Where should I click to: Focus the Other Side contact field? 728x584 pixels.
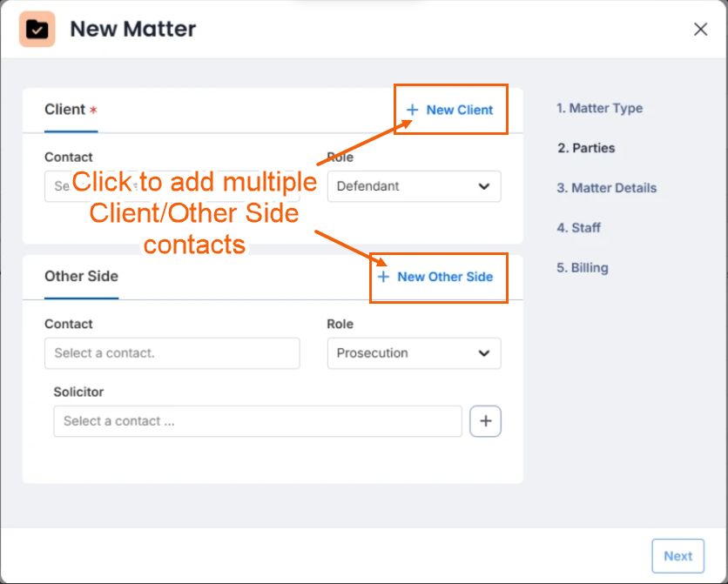[172, 353]
